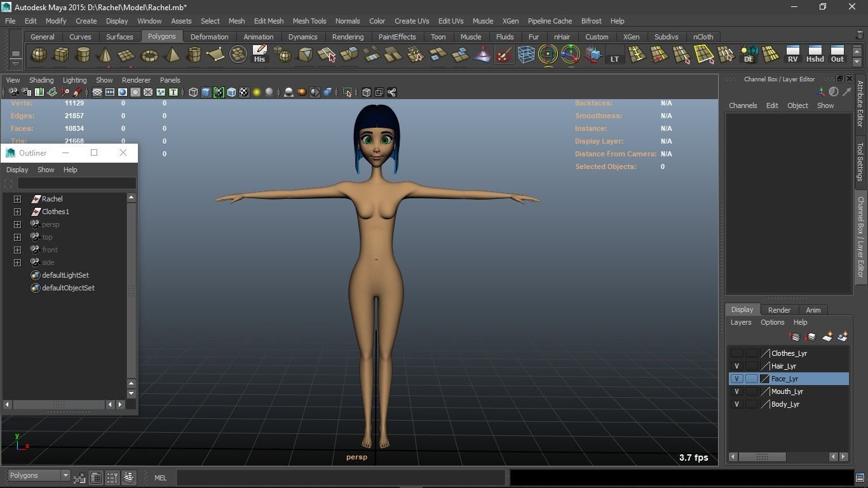Screen dimensions: 868x488
Task: Expand the top camera node in Outliner
Action: [x=17, y=237]
